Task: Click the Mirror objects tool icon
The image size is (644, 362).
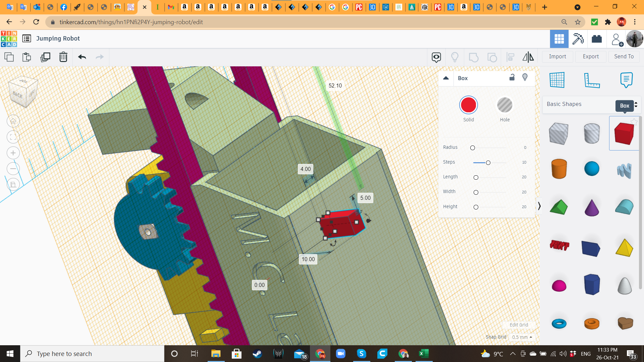Action: point(528,57)
